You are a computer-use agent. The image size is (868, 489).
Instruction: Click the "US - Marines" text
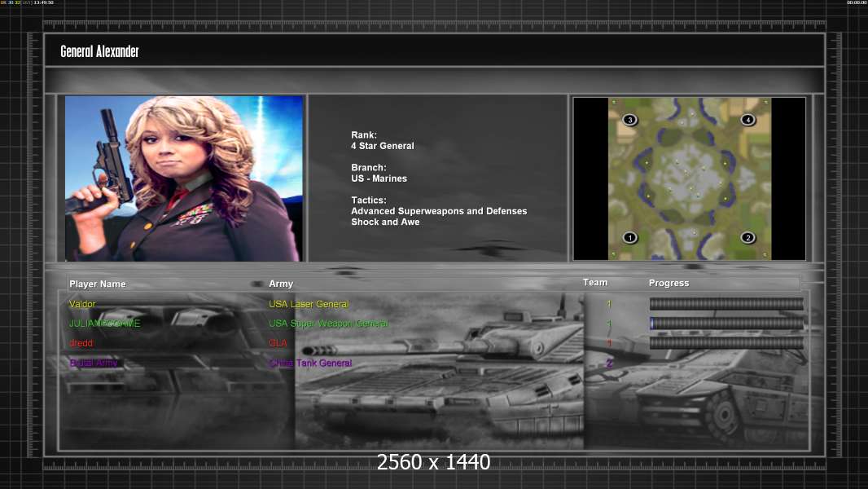[x=379, y=178]
